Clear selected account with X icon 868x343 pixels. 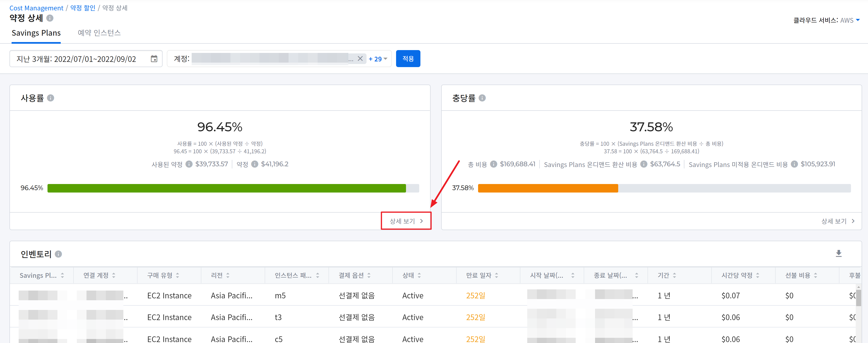point(360,59)
